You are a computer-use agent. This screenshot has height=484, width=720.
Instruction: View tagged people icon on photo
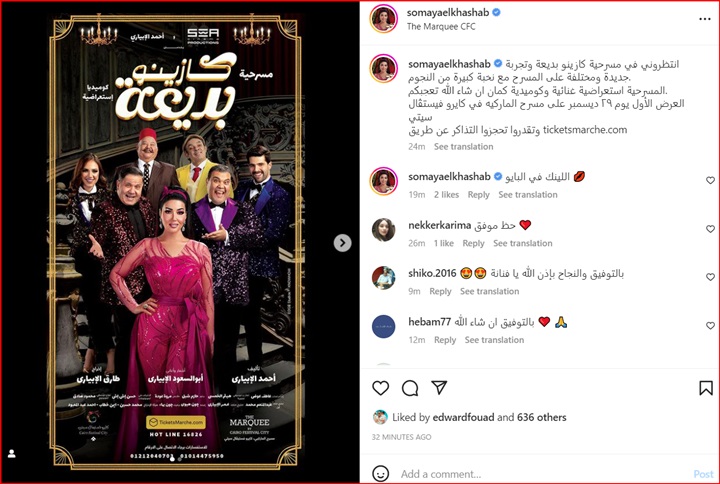pos(12,454)
